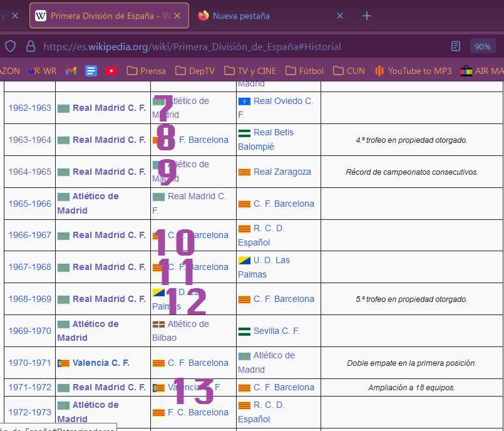Open Real Zaragoza link
The image size is (504, 431).
coord(282,172)
